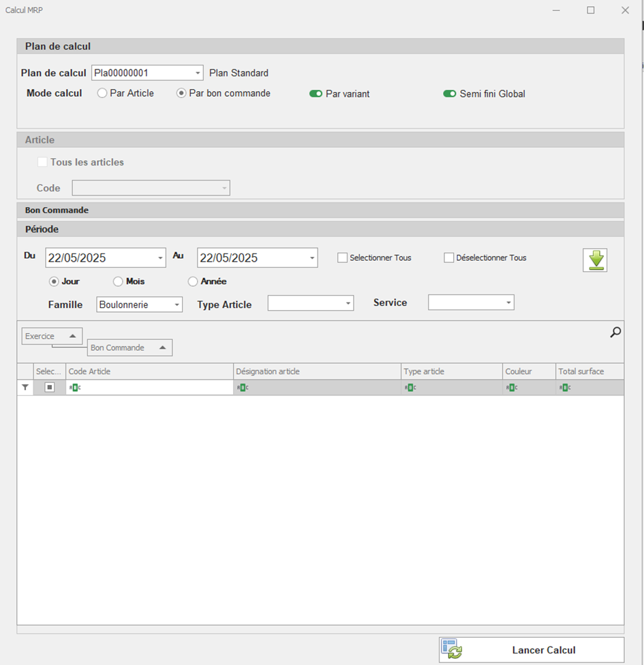Viewport: 644px width, 665px height.
Task: Click filter icon under Désignation article column
Action: point(242,388)
